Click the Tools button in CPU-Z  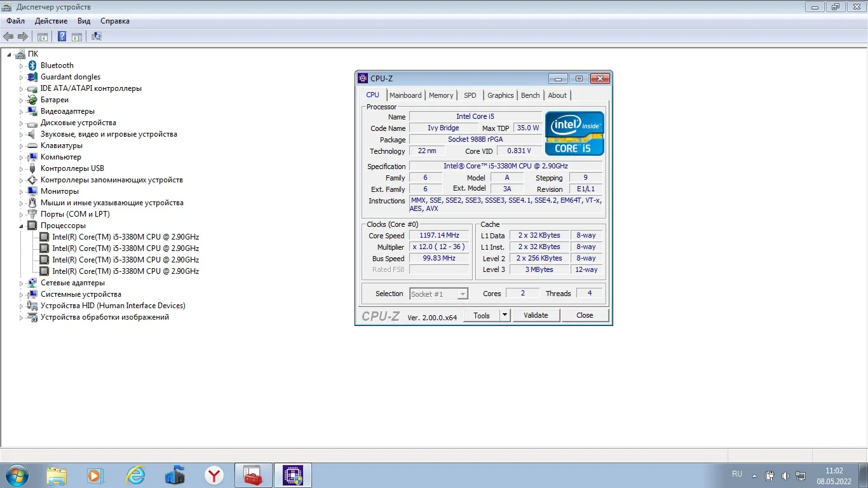(x=482, y=315)
